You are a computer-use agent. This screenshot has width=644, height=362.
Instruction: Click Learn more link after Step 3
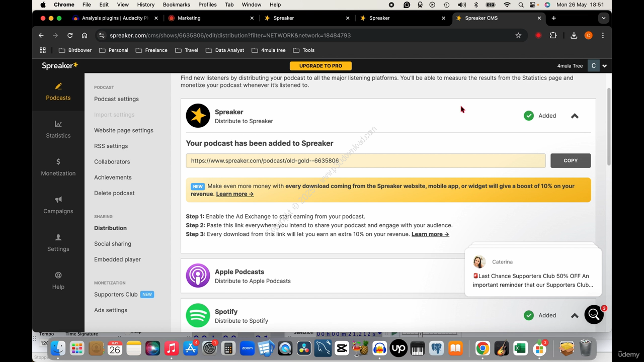point(430,234)
